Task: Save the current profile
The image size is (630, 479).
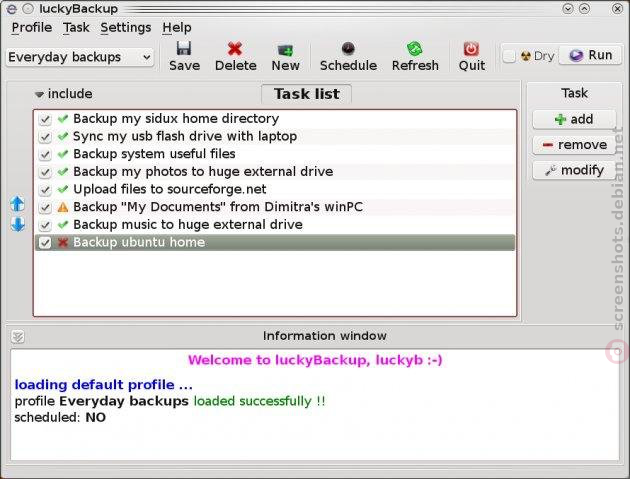Action: 184,56
